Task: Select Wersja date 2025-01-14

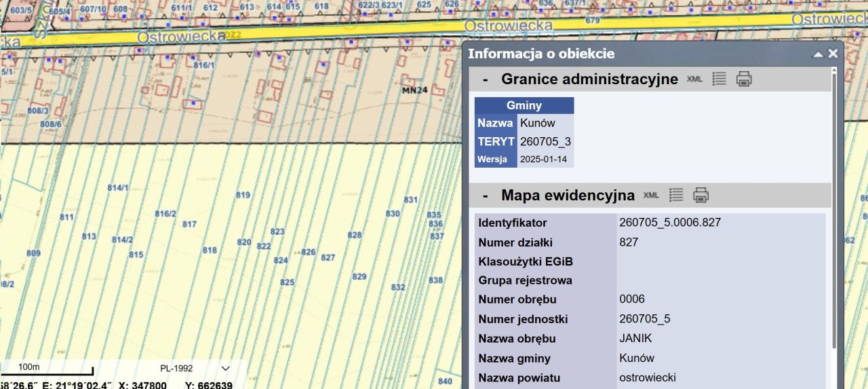Action: click(x=542, y=160)
